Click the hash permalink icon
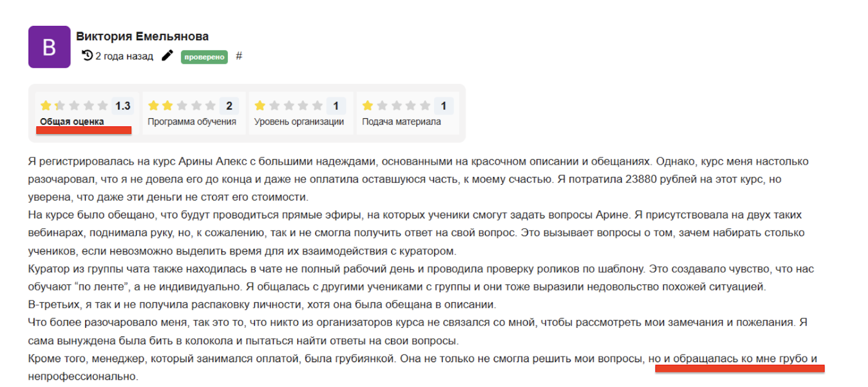The width and height of the screenshot is (868, 387). [x=239, y=56]
